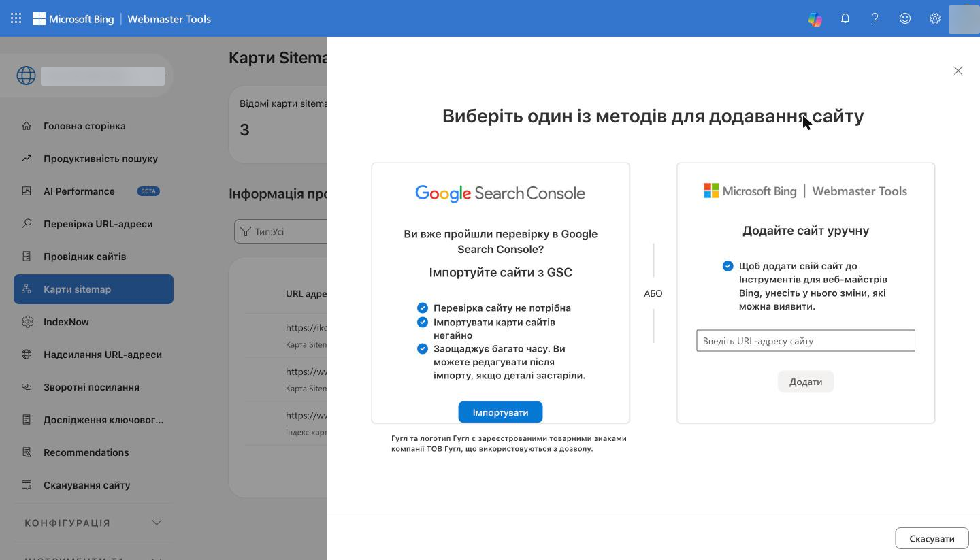The height and width of the screenshot is (560, 980).
Task: Click the Microsoft Bing logo in header
Action: 73,19
